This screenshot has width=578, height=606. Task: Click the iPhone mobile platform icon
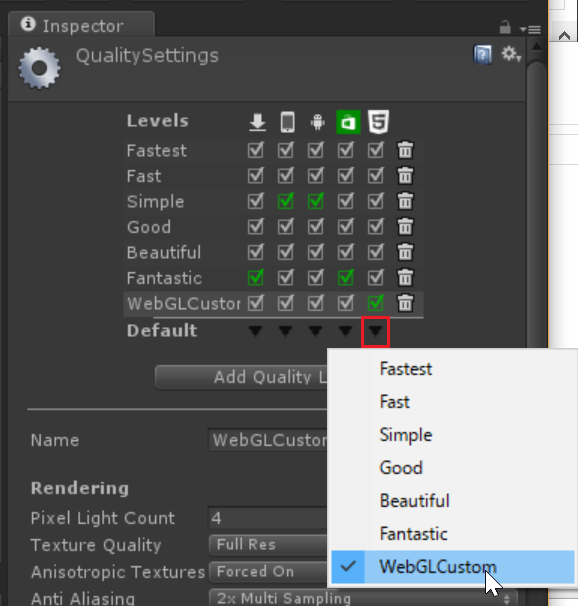[x=287, y=122]
